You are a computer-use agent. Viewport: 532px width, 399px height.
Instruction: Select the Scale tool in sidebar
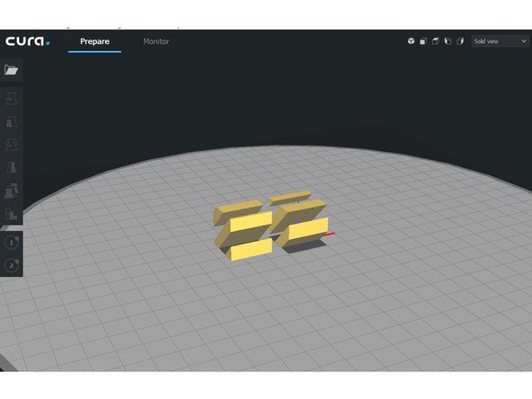[12, 121]
